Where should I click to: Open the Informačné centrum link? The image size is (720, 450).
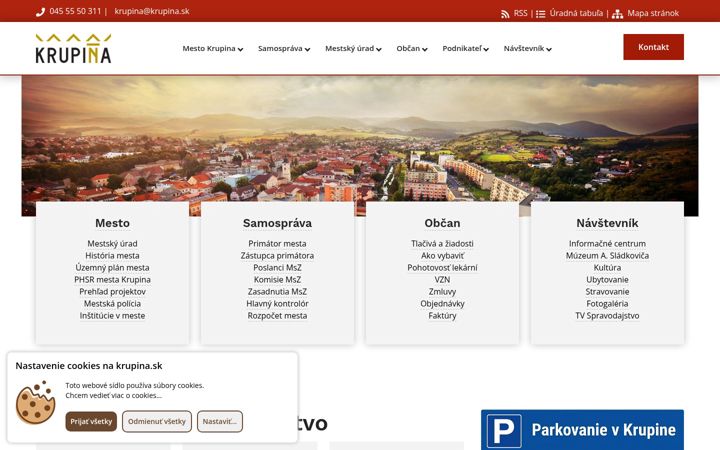[607, 244]
